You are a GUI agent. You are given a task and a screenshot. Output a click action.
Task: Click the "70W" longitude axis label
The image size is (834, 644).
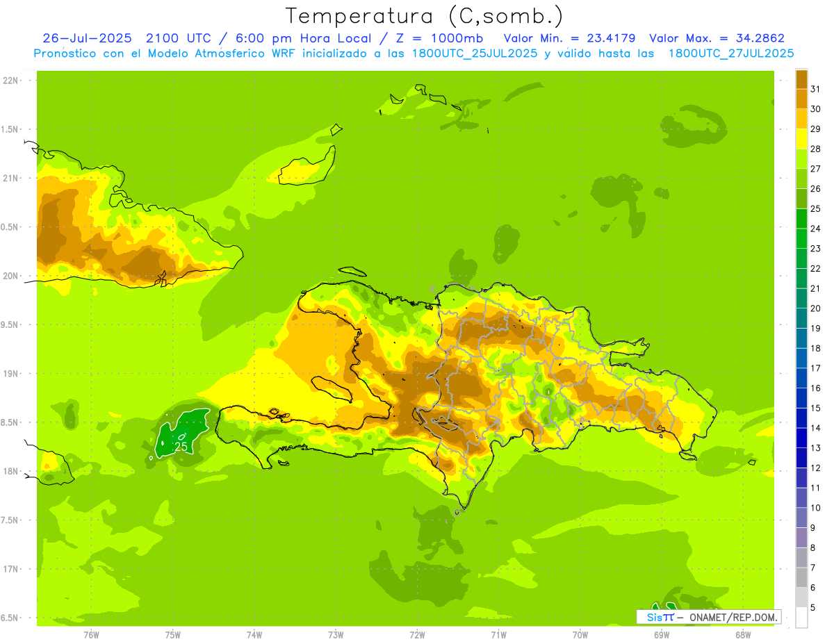pos(580,634)
